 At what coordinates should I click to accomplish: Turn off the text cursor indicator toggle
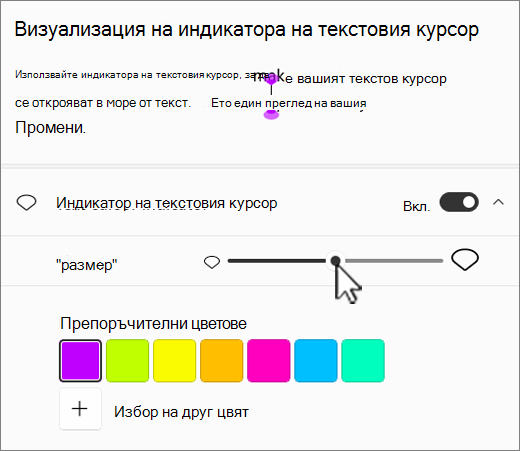click(459, 202)
